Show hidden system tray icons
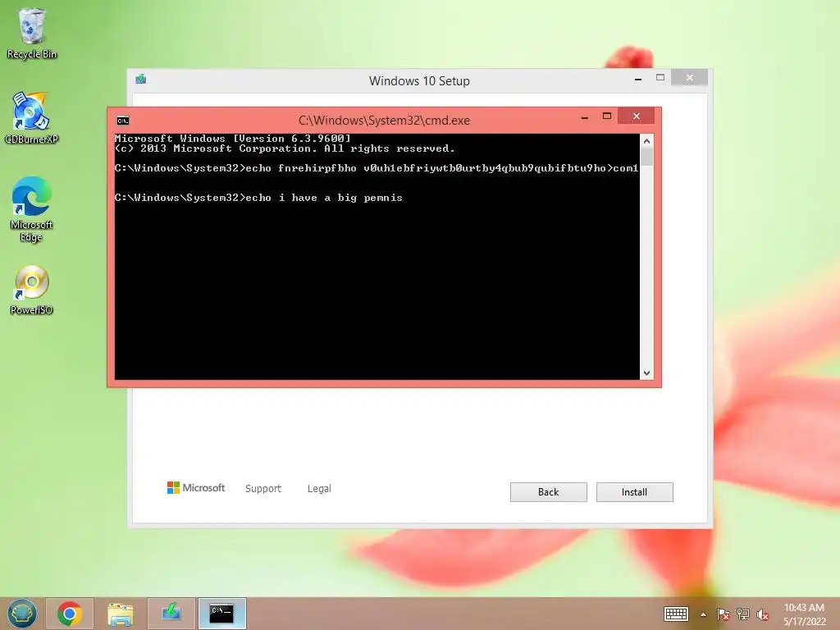Screen dimensions: 840x630 click(x=703, y=614)
